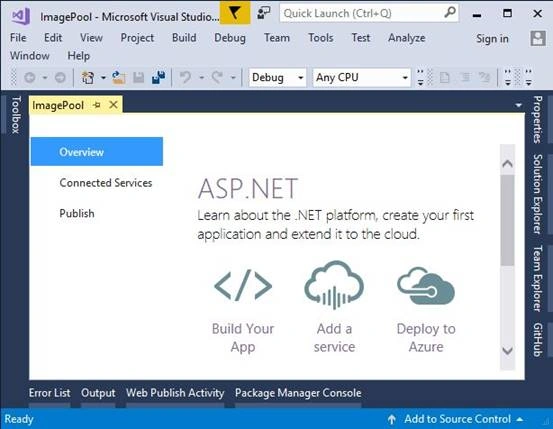Click the New Project toolbar icon
Viewport: 553px width, 429px height.
point(87,77)
